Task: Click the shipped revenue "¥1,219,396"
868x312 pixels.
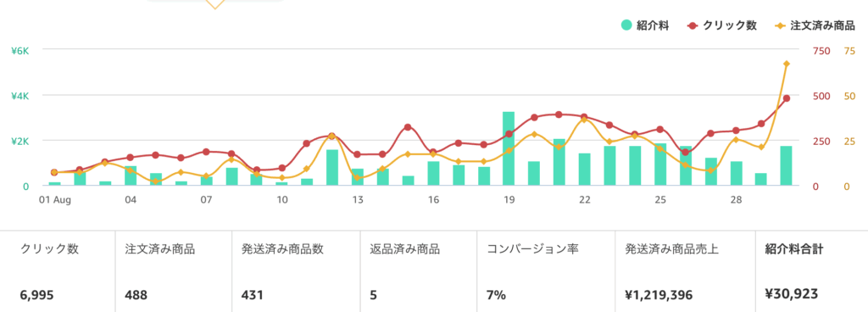Action: (659, 295)
